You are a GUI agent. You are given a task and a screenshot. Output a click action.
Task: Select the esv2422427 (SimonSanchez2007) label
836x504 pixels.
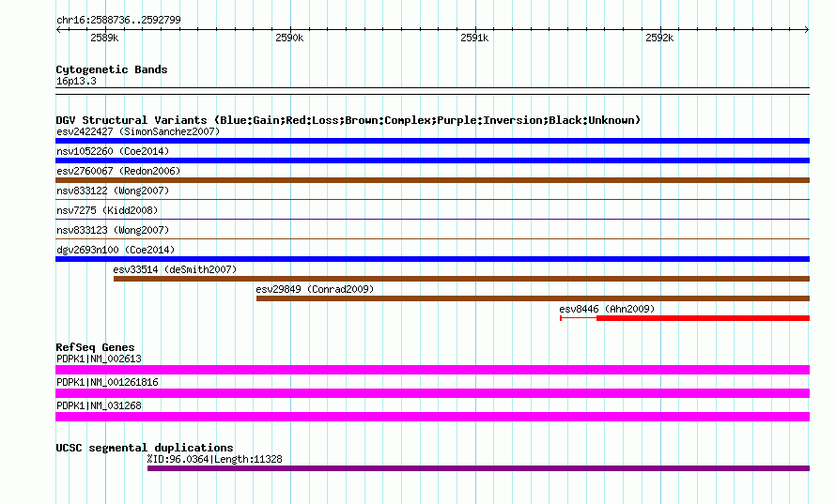[138, 131]
